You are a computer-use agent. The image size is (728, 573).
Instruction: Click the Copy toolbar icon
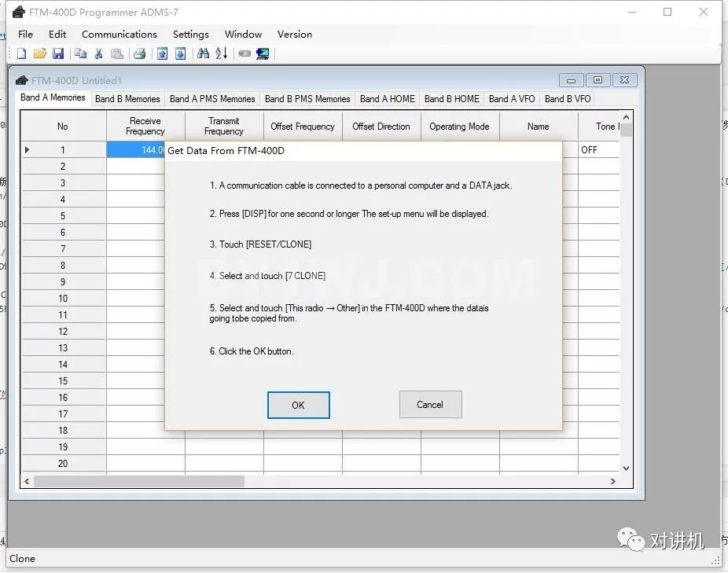80,53
